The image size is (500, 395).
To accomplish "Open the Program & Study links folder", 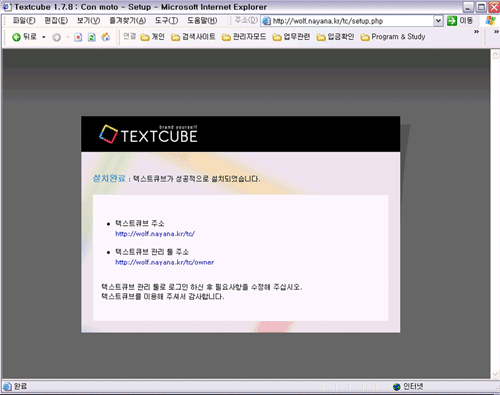I will click(393, 37).
